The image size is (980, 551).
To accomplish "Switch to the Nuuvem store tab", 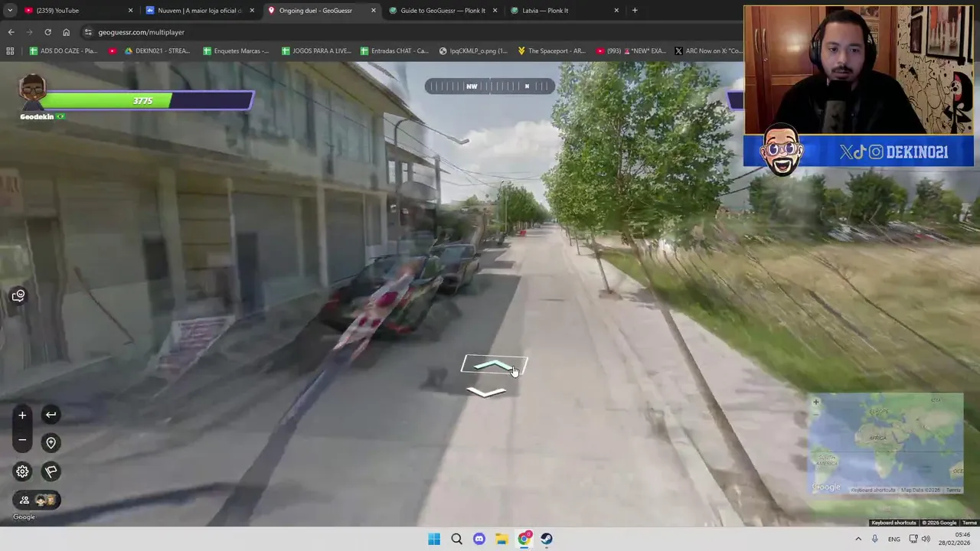I will coord(199,11).
